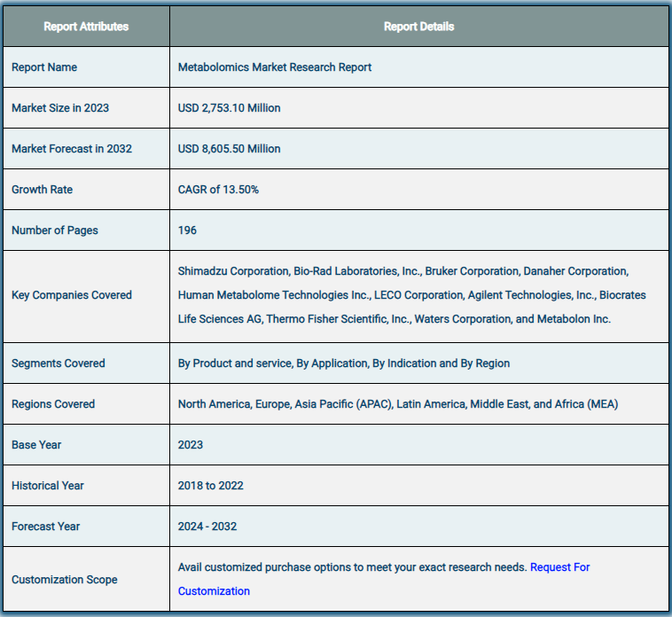
Task: Select the USD 8,605.50 Million value
Action: 230,149
